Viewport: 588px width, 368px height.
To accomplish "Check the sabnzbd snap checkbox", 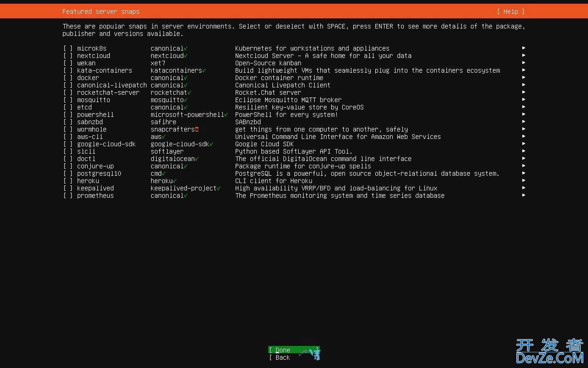I will (x=68, y=122).
